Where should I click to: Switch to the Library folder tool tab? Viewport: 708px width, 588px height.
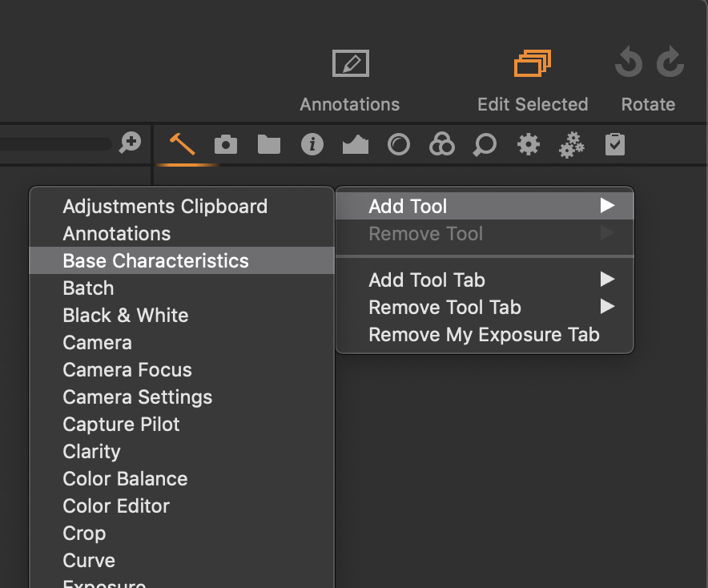(x=269, y=144)
